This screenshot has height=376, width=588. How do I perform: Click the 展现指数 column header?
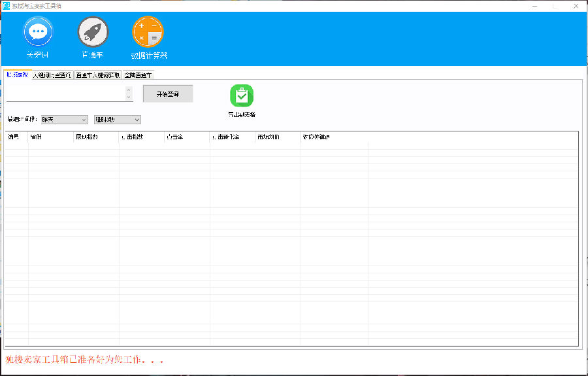96,137
